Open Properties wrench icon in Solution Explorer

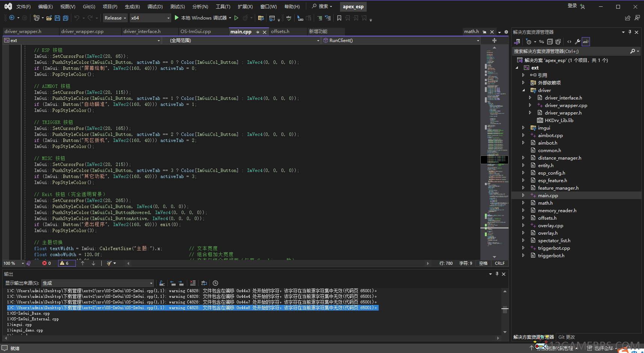[578, 42]
